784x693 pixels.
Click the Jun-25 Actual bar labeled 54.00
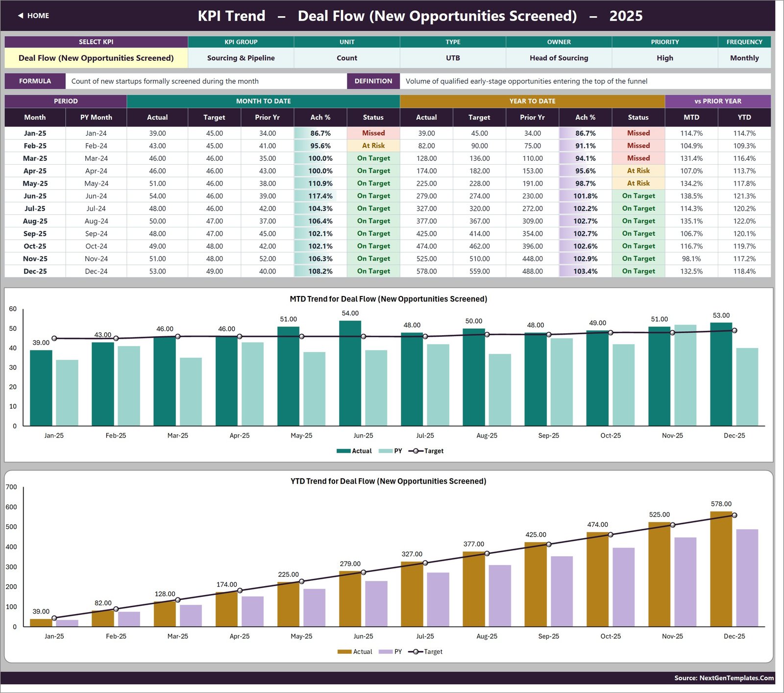350,373
